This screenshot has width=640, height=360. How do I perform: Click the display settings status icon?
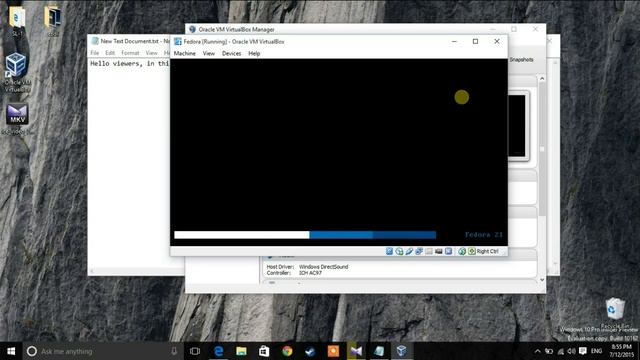448,251
